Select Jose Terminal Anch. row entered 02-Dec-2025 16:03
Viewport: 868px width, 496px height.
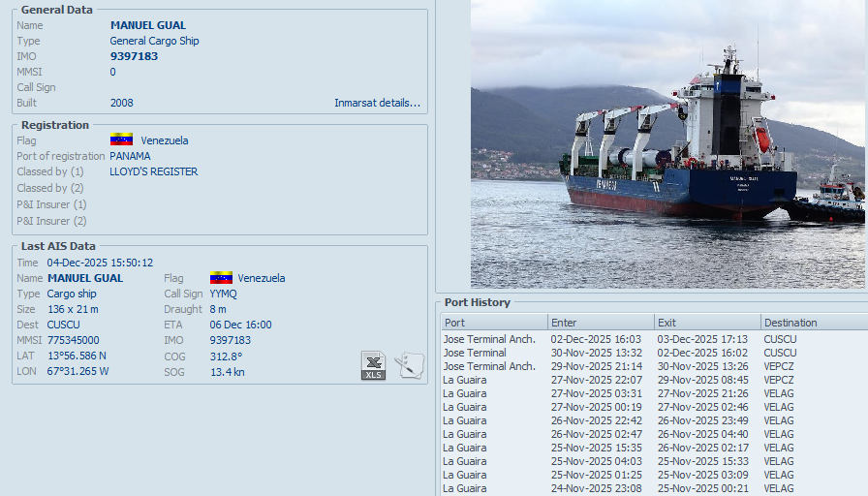[x=654, y=339]
